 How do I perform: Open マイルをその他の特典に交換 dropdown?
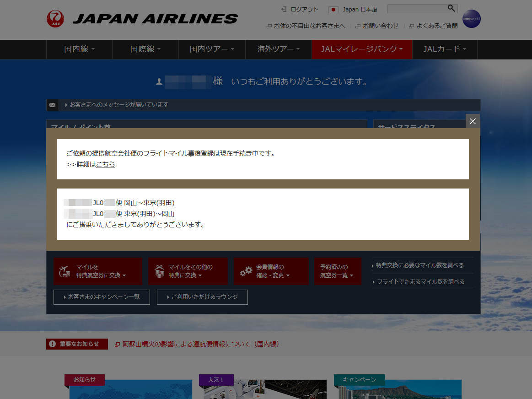pyautogui.click(x=188, y=271)
